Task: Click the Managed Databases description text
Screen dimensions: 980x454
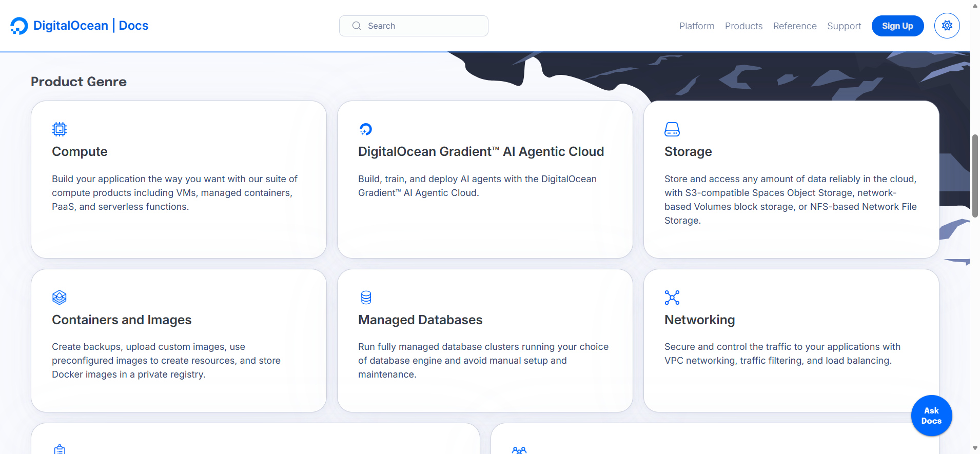Action: tap(483, 361)
